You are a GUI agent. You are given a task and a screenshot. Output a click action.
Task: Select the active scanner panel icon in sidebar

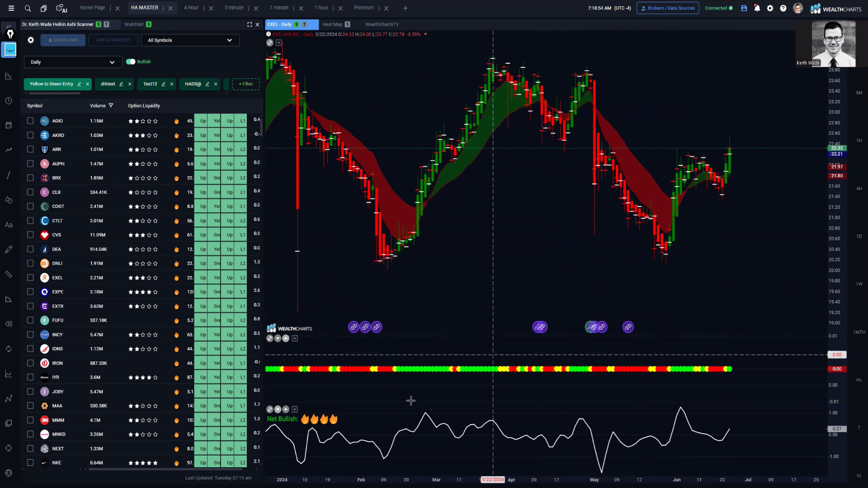(x=10, y=49)
